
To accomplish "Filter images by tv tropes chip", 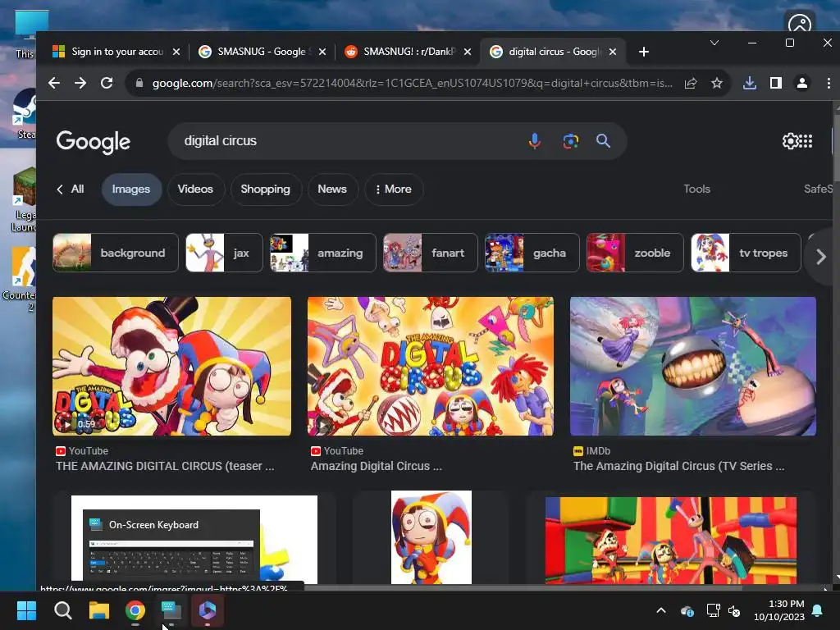I will [746, 253].
